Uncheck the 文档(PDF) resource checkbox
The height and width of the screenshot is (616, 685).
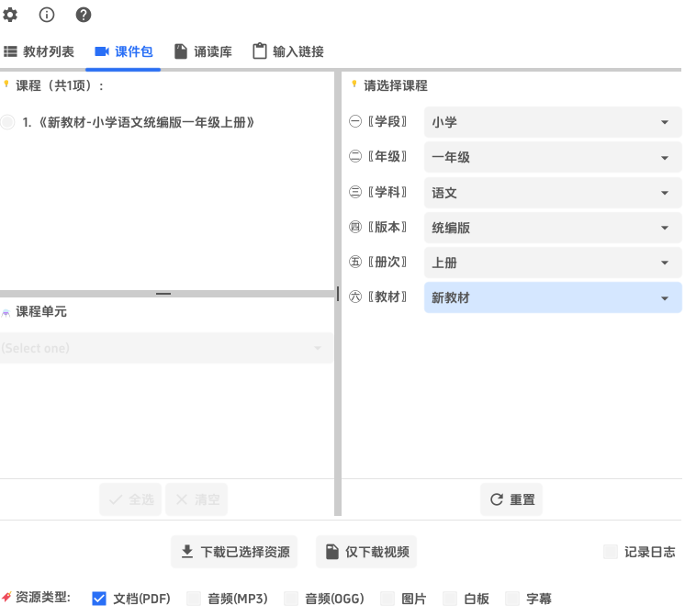pyautogui.click(x=100, y=599)
